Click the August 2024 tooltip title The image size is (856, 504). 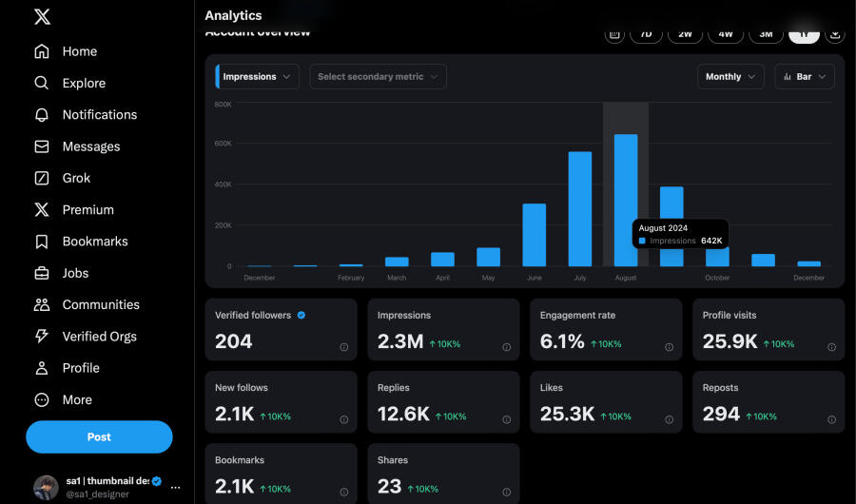click(663, 228)
